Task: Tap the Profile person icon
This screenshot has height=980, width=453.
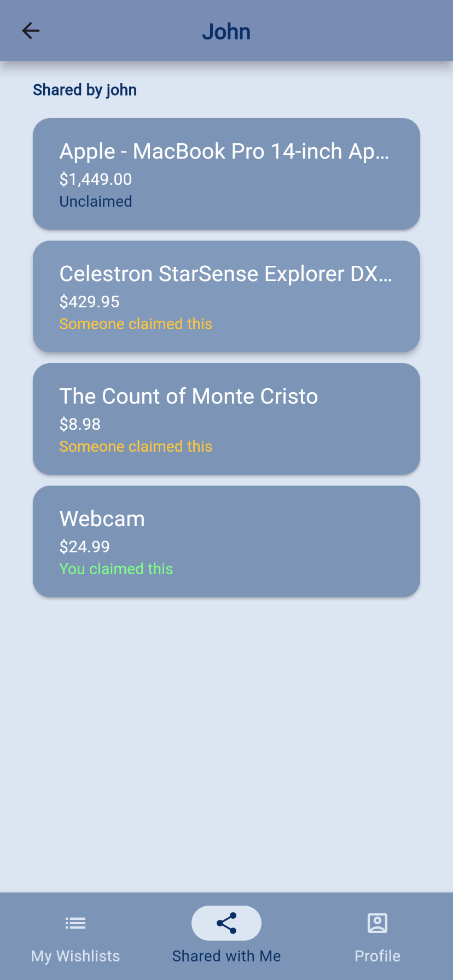Action: 377,923
